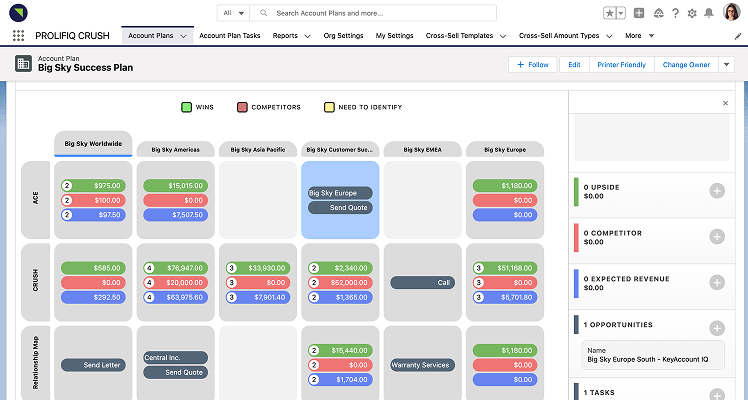Click the Central Inc. pill
This screenshot has height=400, width=748.
(x=176, y=358)
